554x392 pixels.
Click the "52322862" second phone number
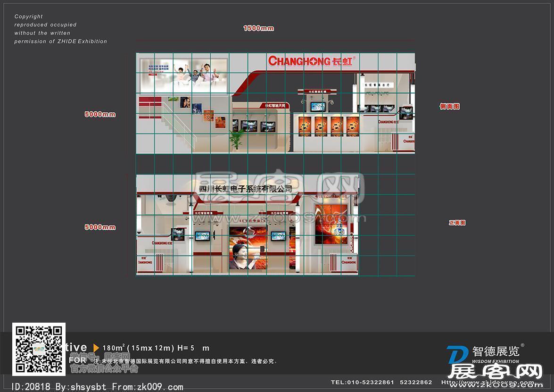click(416, 382)
